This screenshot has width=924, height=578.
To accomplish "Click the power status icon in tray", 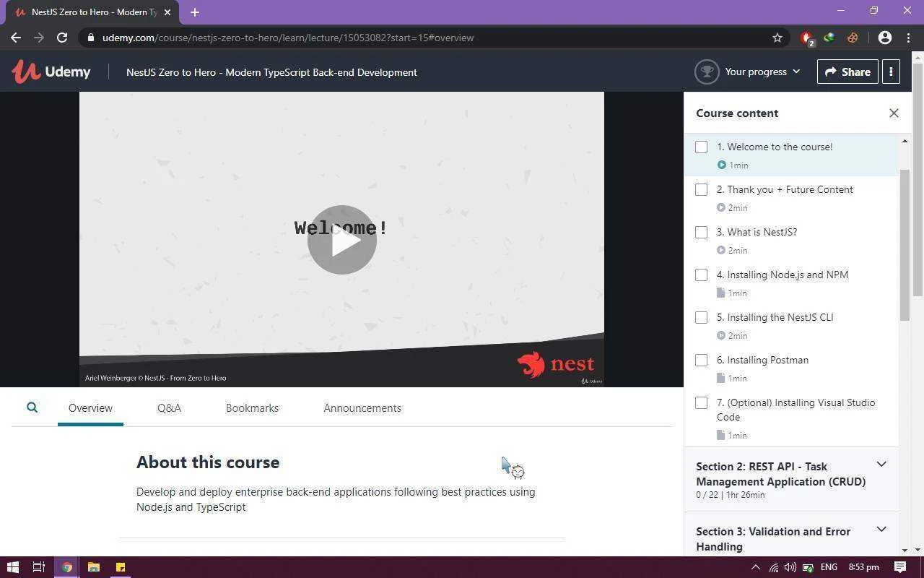I will point(808,567).
